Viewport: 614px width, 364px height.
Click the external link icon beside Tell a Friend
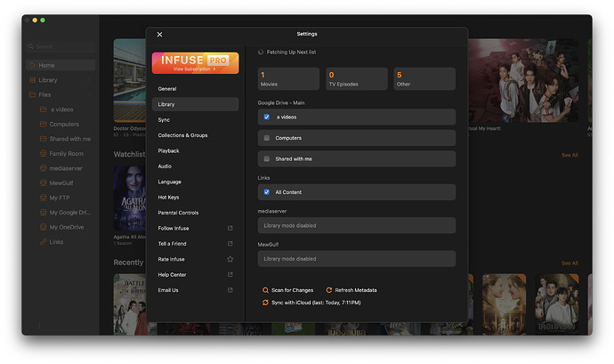(x=230, y=243)
